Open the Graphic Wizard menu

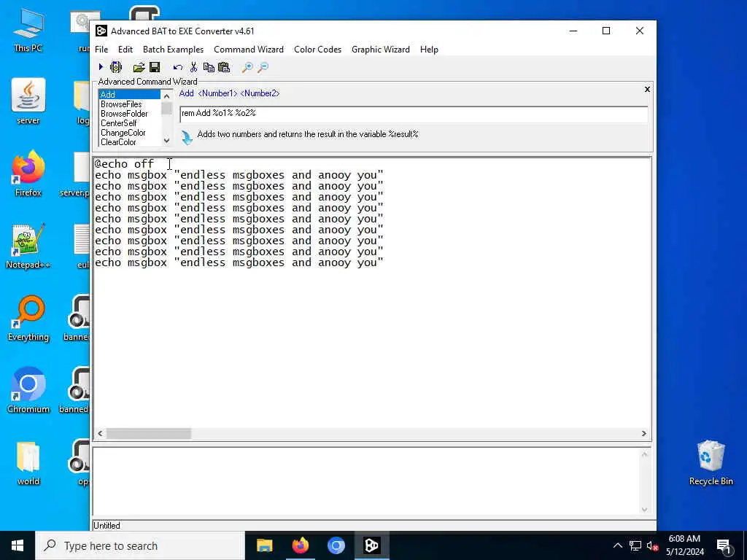click(381, 50)
